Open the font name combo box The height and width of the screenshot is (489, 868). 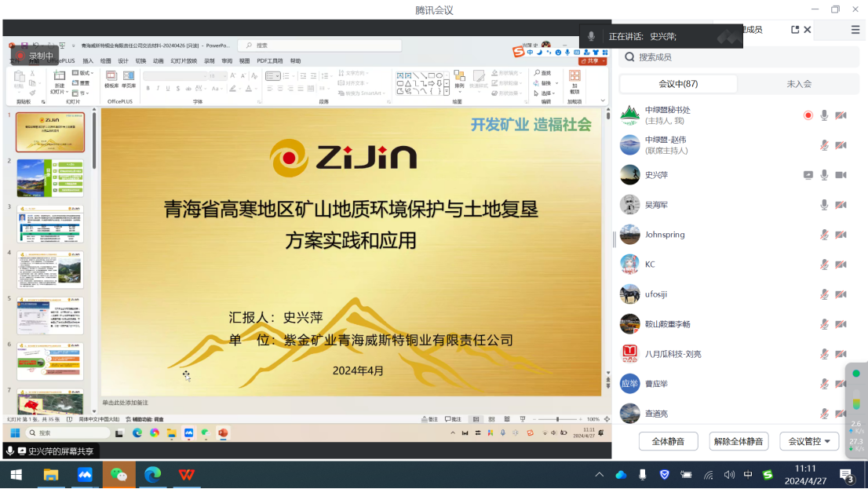tap(175, 76)
